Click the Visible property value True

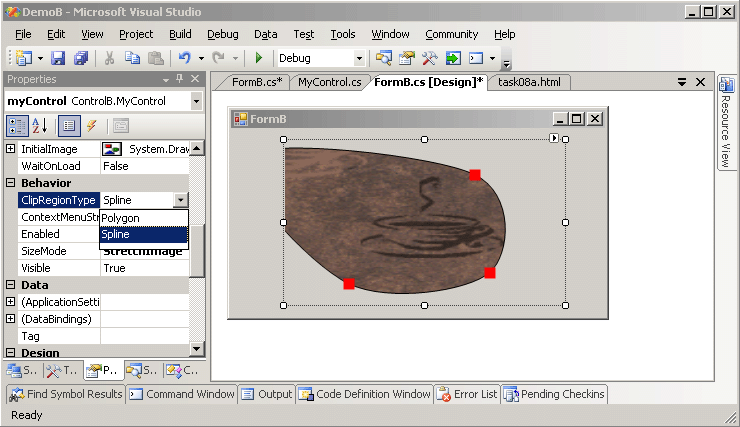(144, 268)
